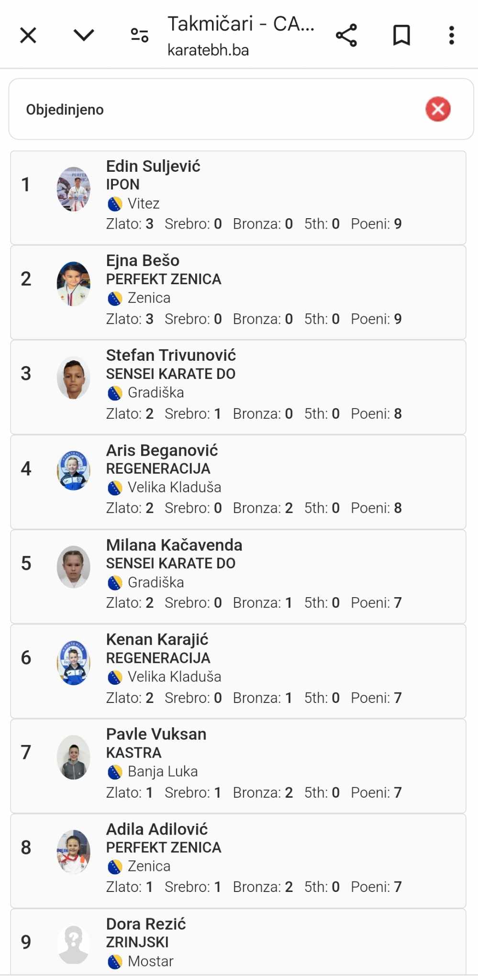Viewport: 478px width, 980px height.
Task: Close the browser custom tab
Action: click(28, 35)
